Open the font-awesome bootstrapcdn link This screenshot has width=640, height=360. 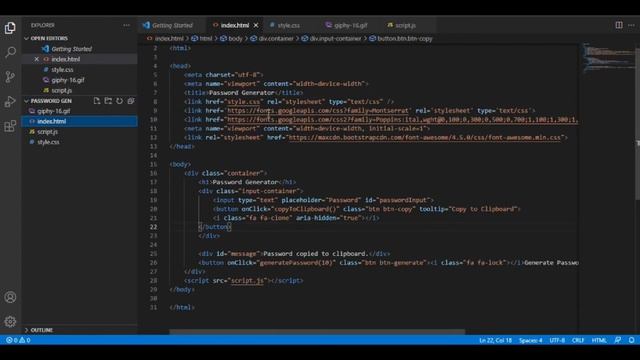coord(424,138)
